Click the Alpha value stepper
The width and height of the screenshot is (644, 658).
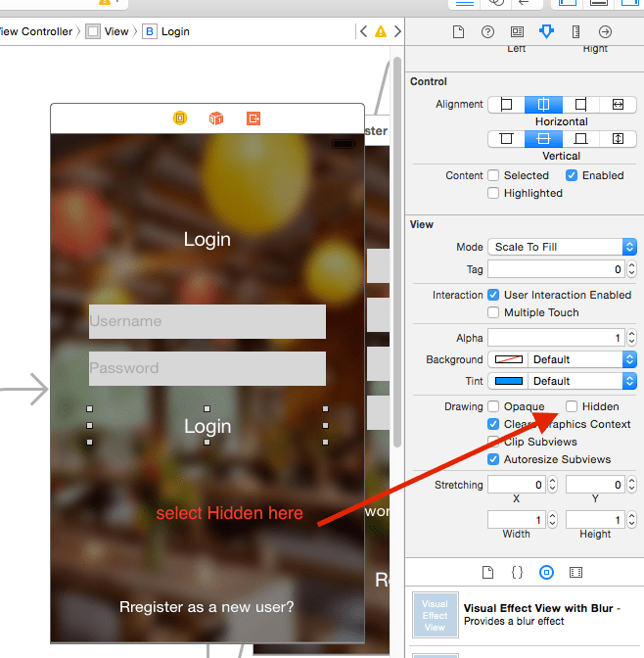coord(631,338)
